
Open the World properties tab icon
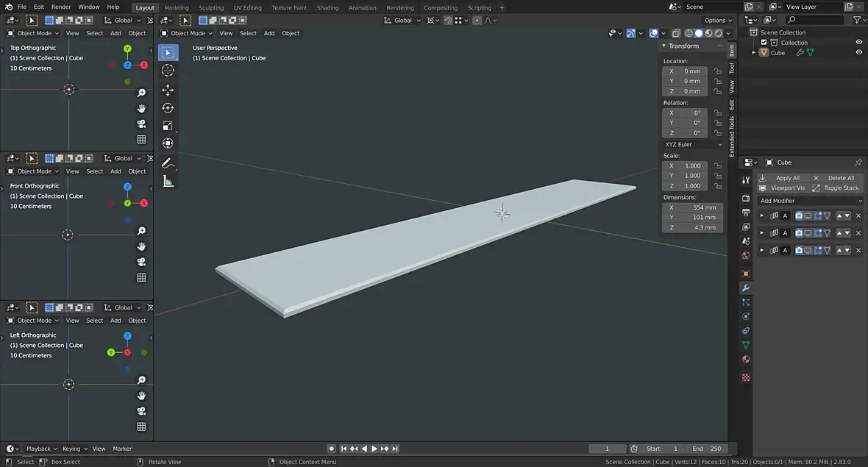[746, 255]
